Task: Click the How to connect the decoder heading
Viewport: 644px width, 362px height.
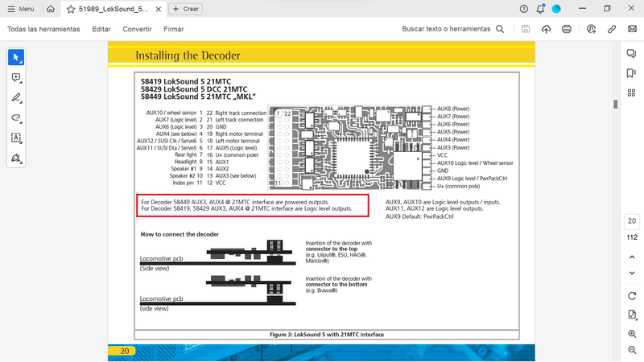Action: (180, 234)
